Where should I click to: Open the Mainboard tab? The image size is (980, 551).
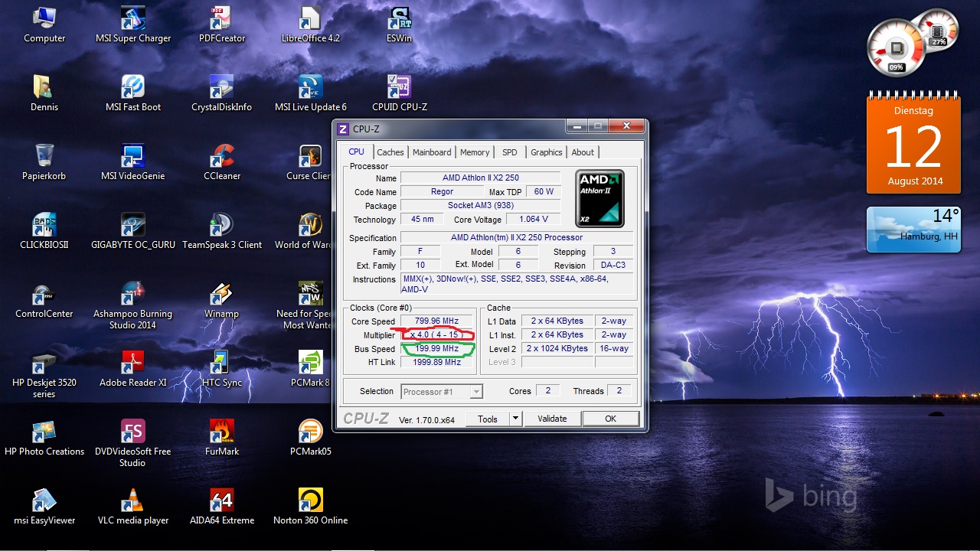(432, 152)
